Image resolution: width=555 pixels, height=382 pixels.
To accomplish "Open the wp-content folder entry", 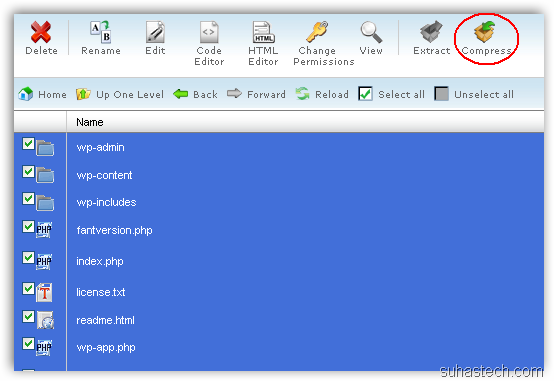I will point(104,175).
